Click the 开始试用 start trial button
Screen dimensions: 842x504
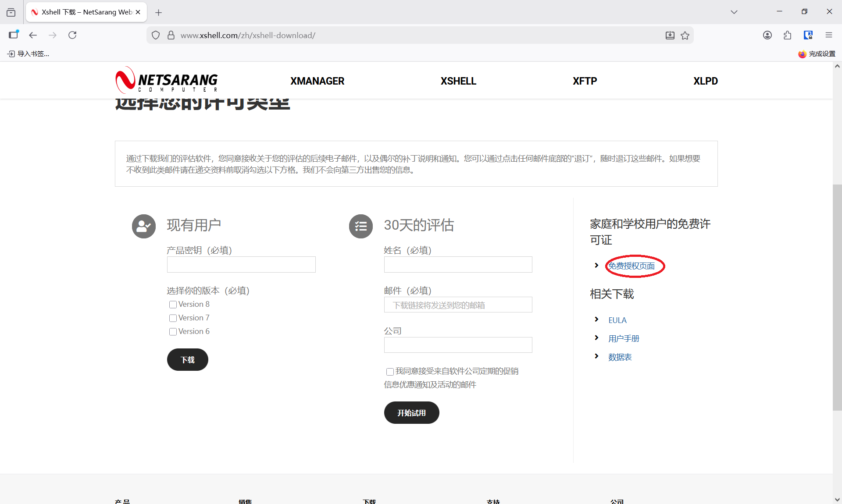[x=412, y=413]
